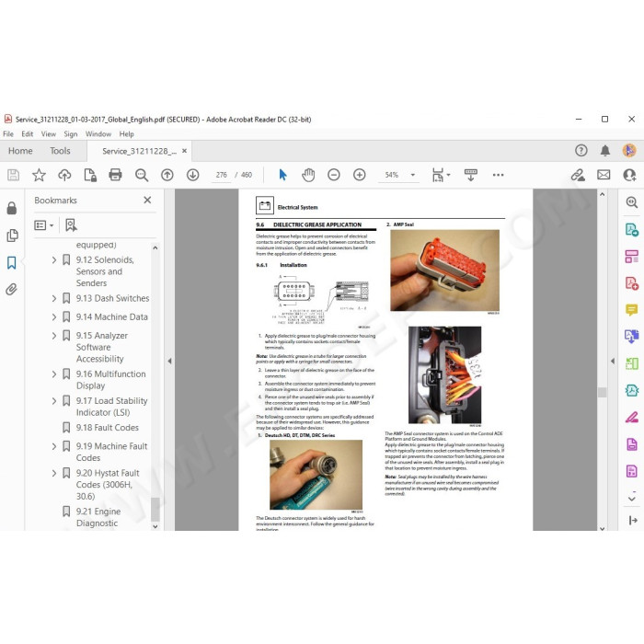
Task: Switch to the Home tab
Action: click(x=20, y=151)
